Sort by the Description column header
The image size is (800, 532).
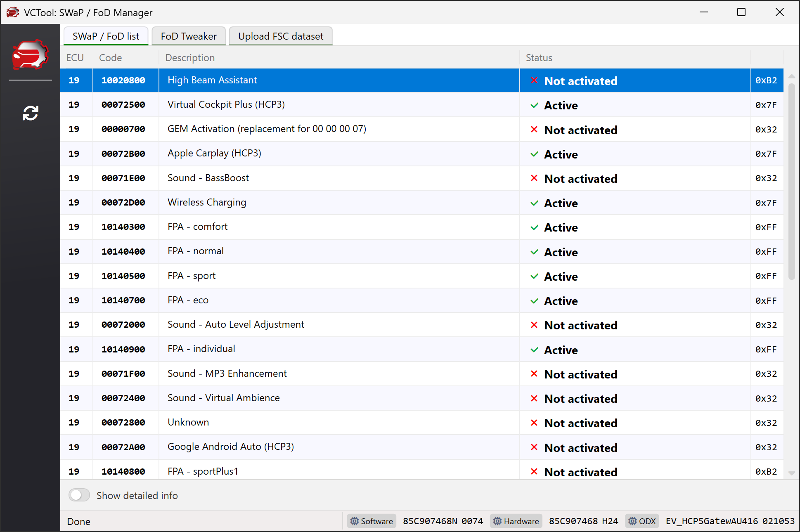point(190,58)
